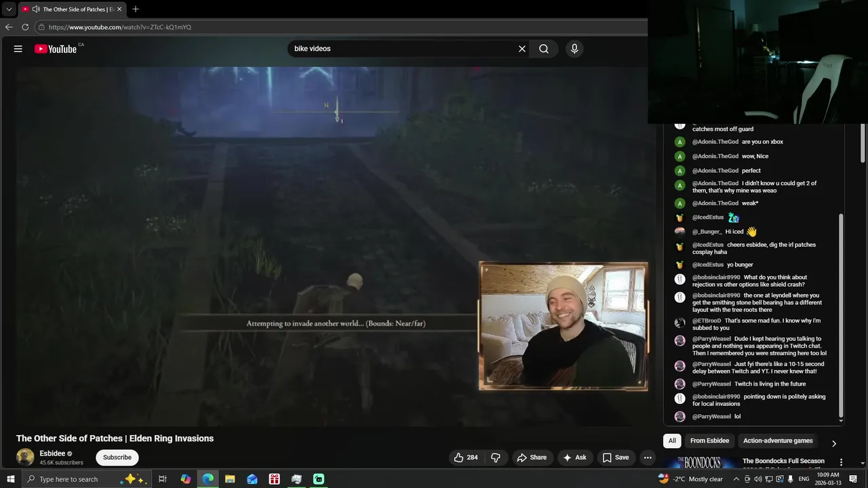Save the video to a playlist

coord(616,457)
